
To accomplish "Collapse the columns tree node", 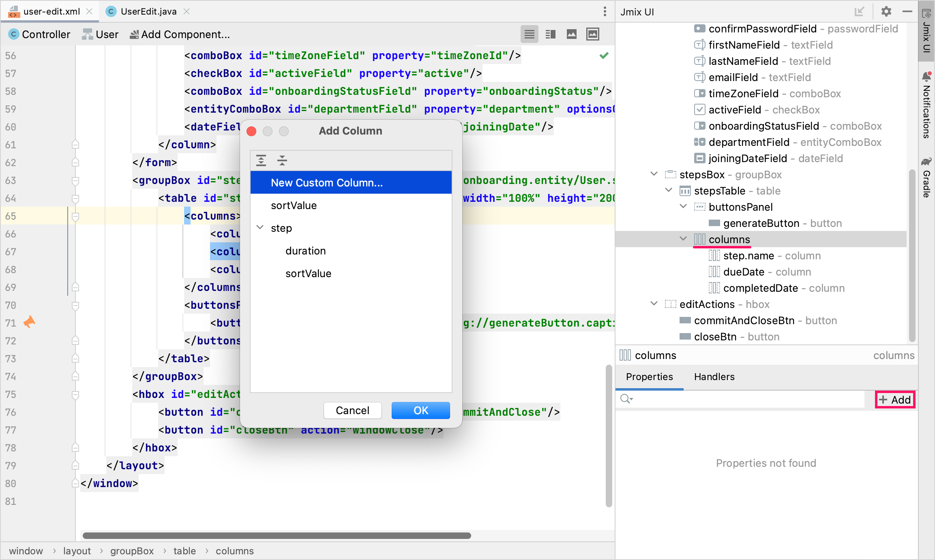I will [x=683, y=239].
